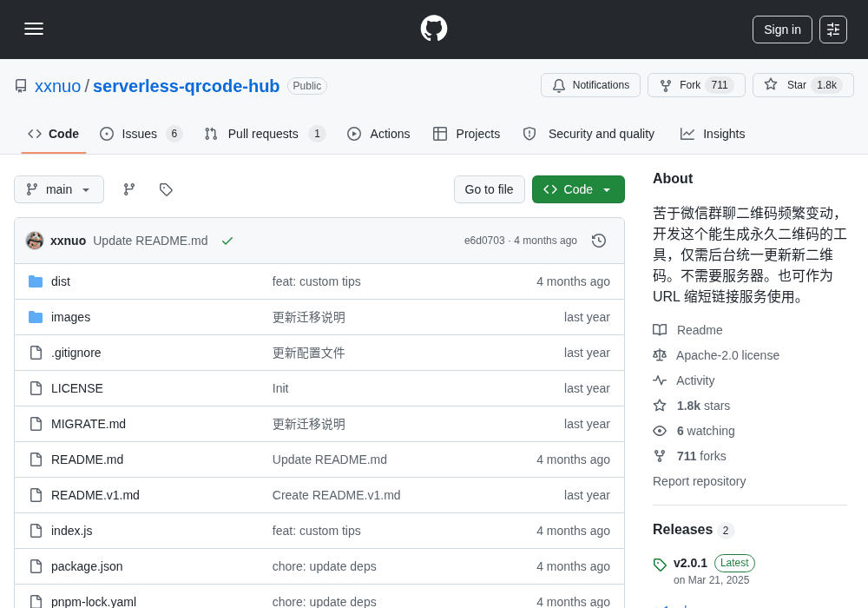Click the green commit status checkmark

coord(227,241)
